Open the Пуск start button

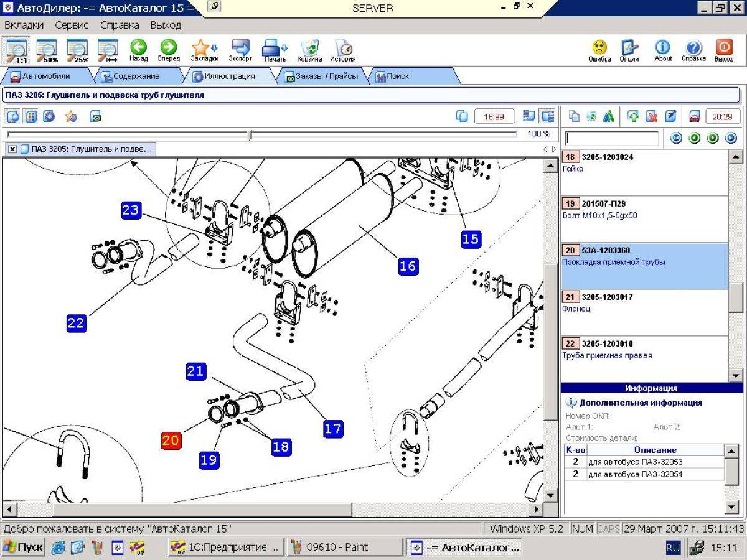tap(22, 548)
